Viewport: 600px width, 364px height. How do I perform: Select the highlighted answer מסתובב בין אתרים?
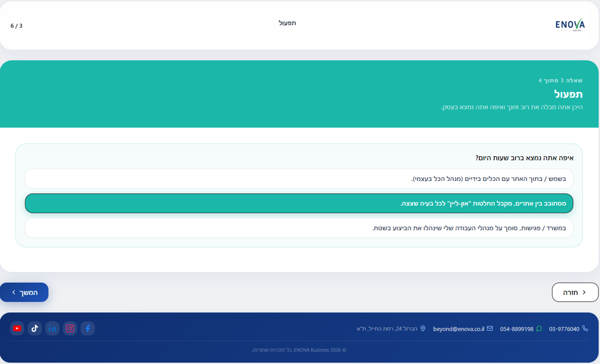coord(299,203)
